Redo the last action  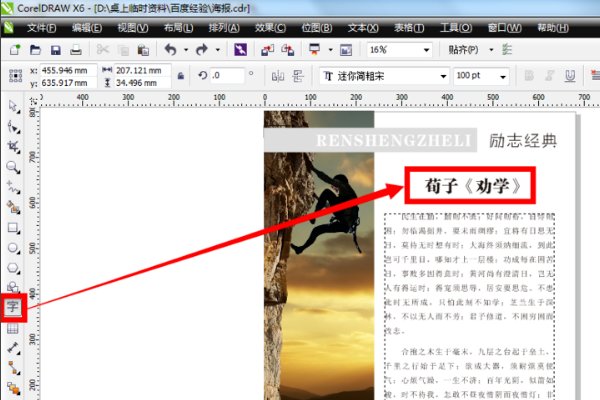click(202, 49)
